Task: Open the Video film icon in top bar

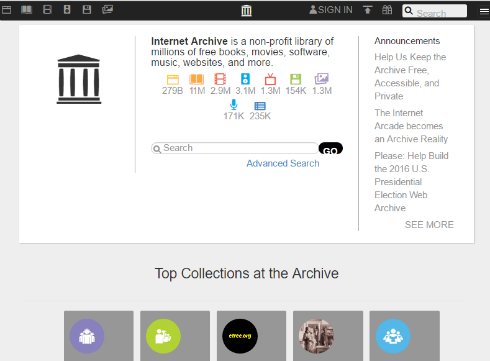Action: pos(47,10)
